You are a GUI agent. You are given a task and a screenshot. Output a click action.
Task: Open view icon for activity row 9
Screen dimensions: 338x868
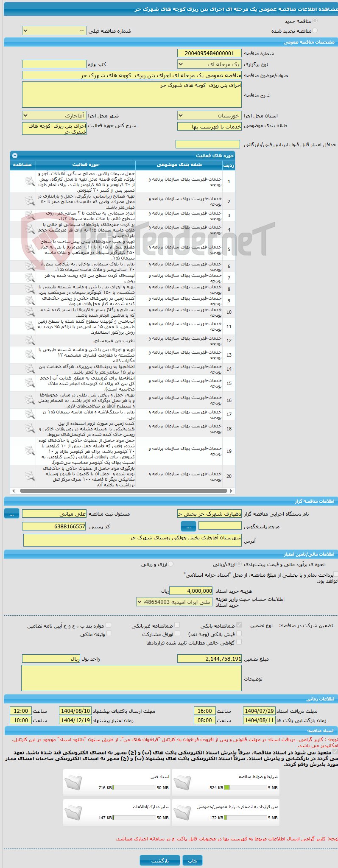[29, 301]
